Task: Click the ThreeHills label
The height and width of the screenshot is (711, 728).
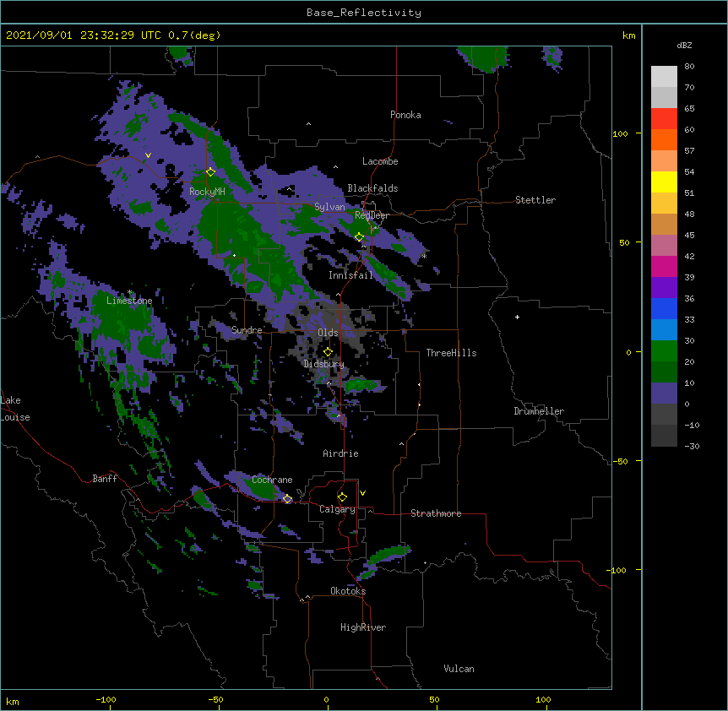Action: pyautogui.click(x=451, y=353)
